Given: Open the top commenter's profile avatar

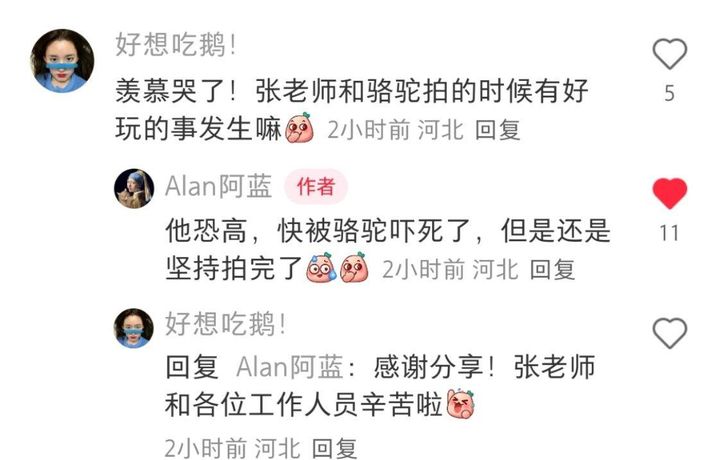Looking at the screenshot, I should click(x=62, y=61).
